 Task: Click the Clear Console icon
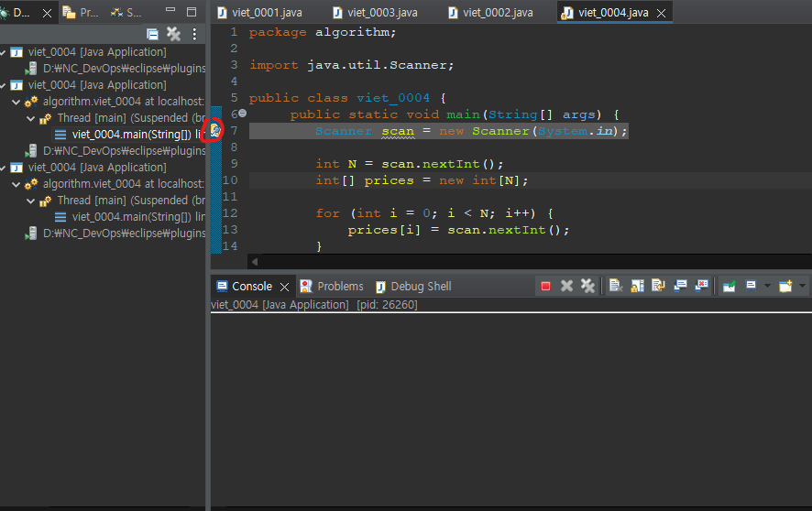coord(616,287)
